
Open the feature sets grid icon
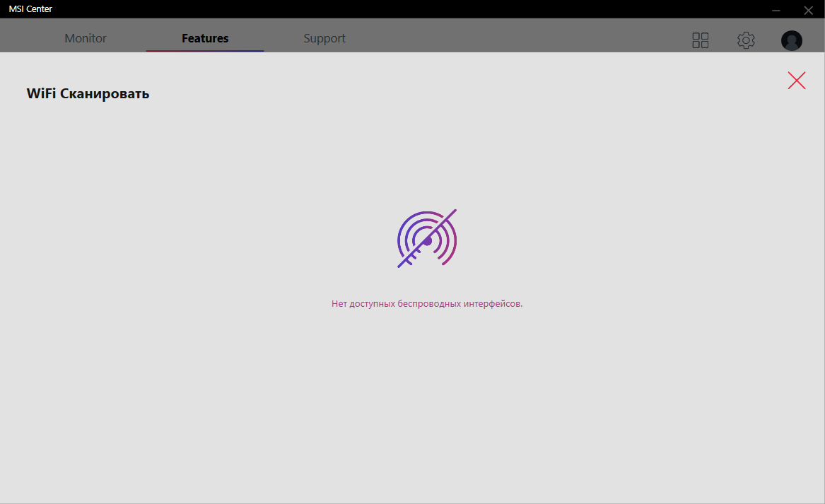point(701,40)
